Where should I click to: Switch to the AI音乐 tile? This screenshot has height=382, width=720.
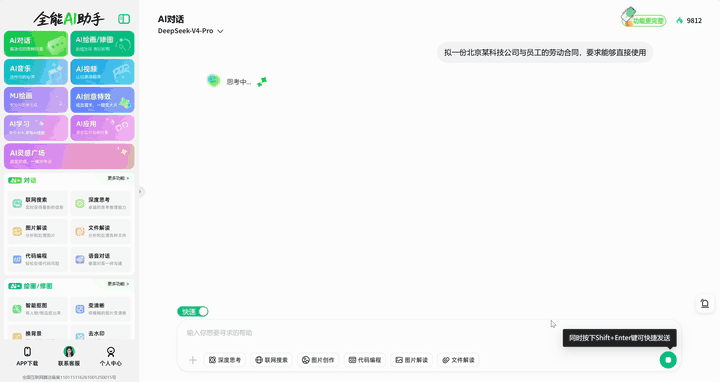tap(36, 72)
